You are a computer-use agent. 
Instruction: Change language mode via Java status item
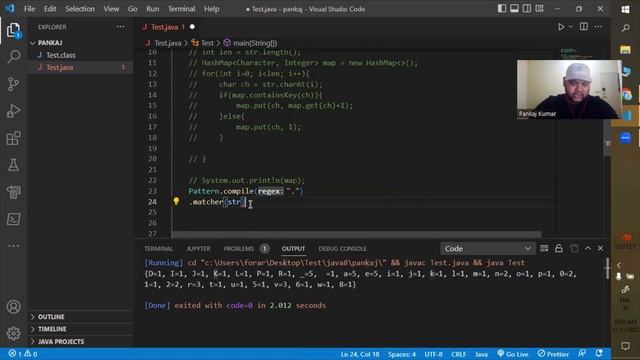[481, 354]
